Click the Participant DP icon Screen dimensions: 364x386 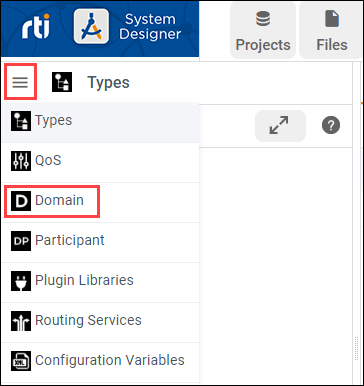click(x=21, y=241)
